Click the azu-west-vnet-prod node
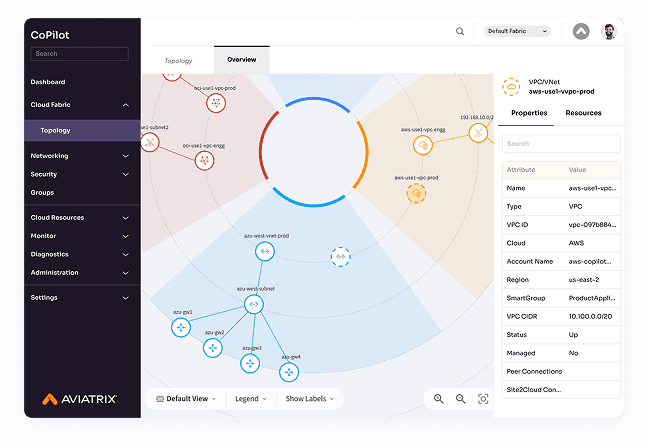This screenshot has width=648, height=448. (264, 251)
